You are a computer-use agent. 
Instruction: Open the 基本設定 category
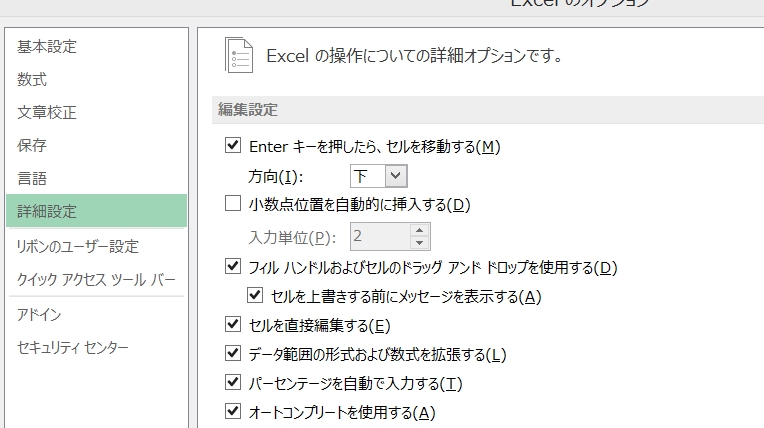pos(47,47)
